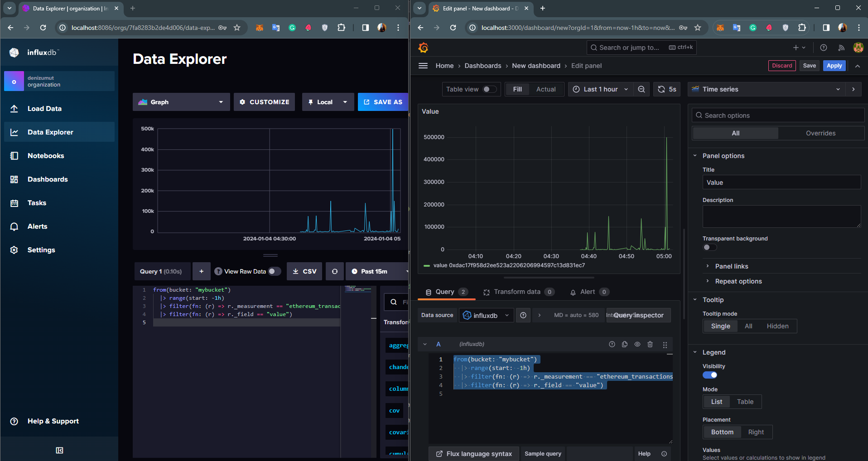Click SAVE AS button in InfluxDB
The height and width of the screenshot is (461, 868).
point(383,102)
